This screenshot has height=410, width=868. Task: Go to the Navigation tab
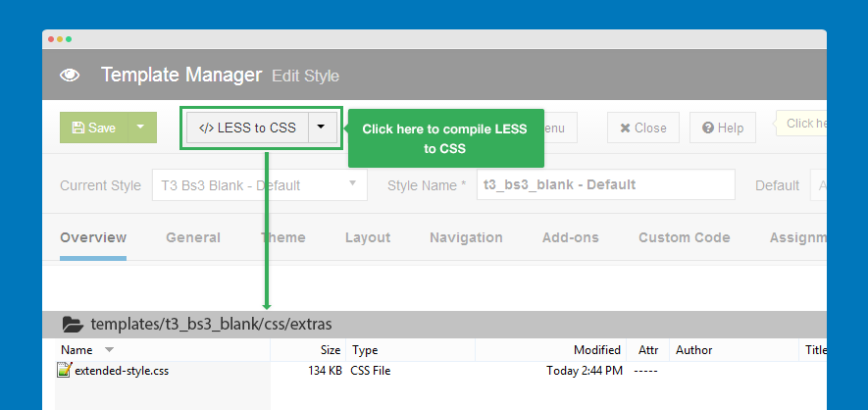(466, 237)
